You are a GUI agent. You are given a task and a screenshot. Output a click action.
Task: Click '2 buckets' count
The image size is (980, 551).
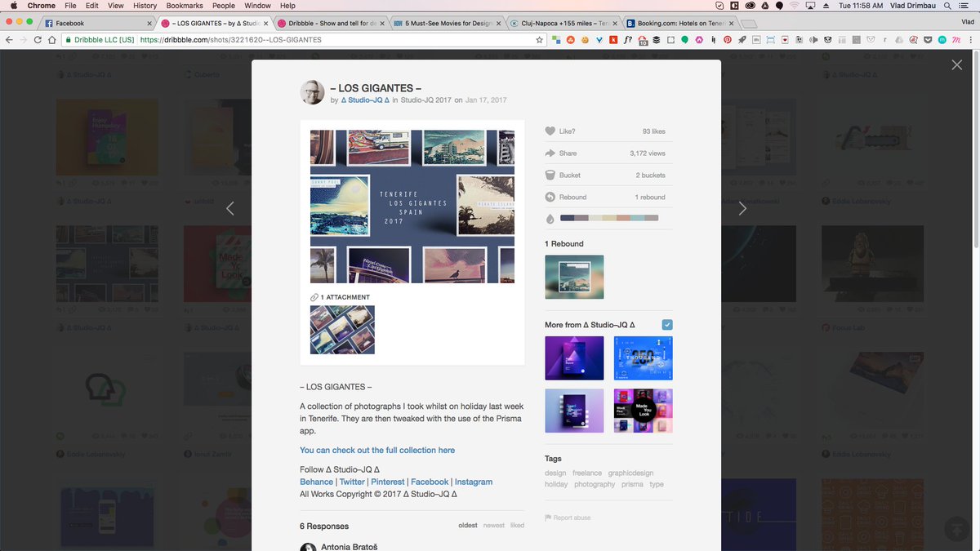click(651, 176)
